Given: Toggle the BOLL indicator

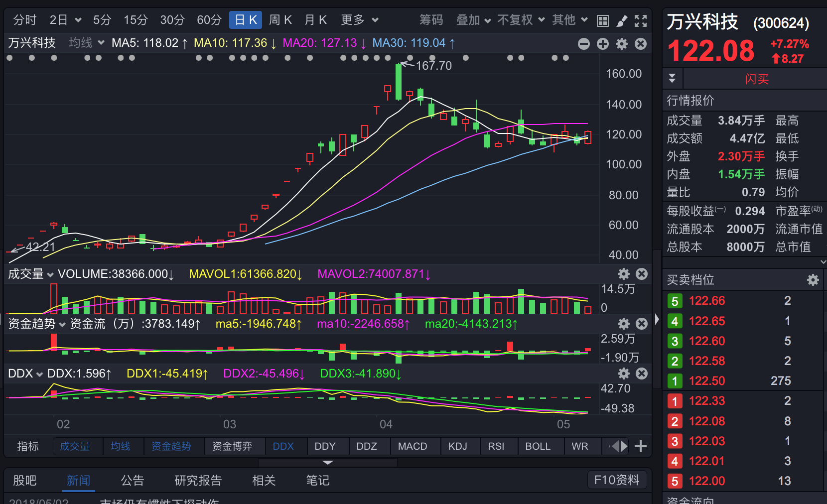Looking at the screenshot, I should (538, 446).
